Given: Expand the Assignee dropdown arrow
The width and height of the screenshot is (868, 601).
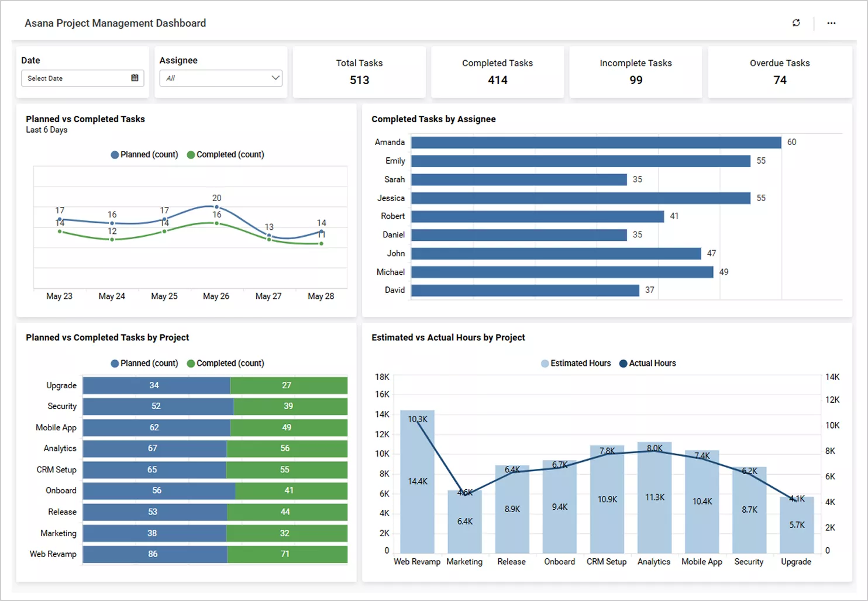Looking at the screenshot, I should coord(275,78).
